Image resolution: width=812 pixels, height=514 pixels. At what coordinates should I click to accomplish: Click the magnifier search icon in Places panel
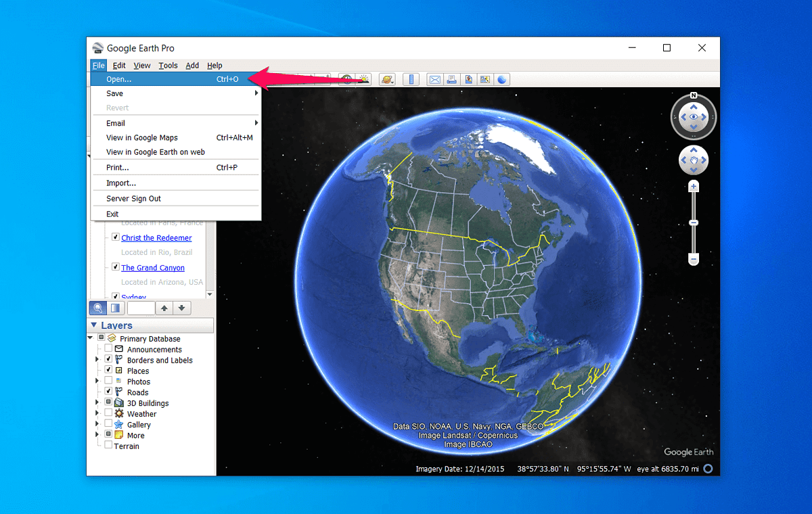tap(97, 308)
